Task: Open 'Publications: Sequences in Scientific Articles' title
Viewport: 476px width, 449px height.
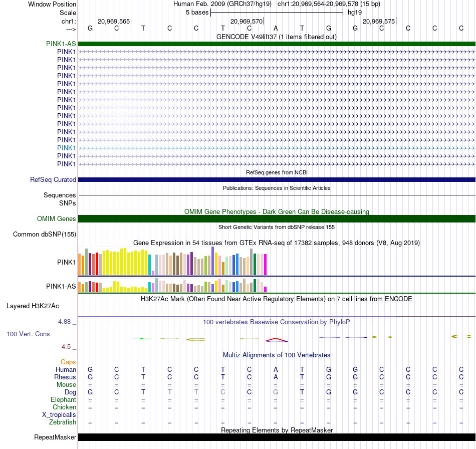Action: tap(277, 188)
